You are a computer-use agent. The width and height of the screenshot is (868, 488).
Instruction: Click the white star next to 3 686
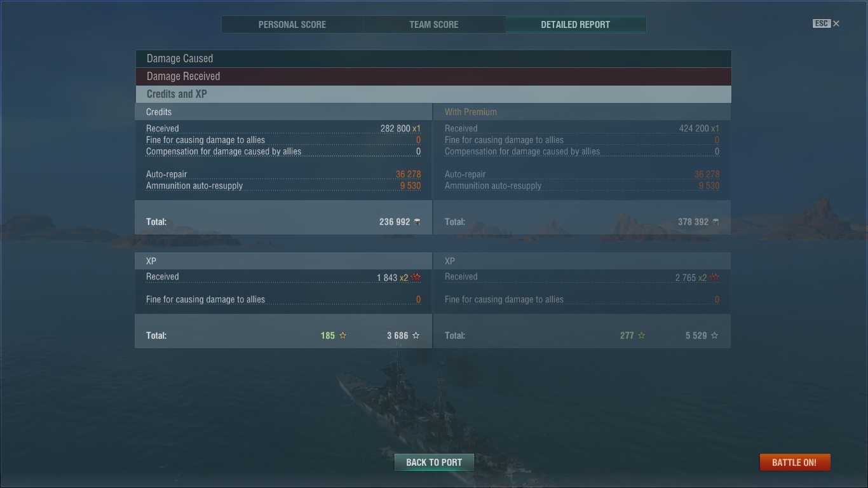pos(416,335)
